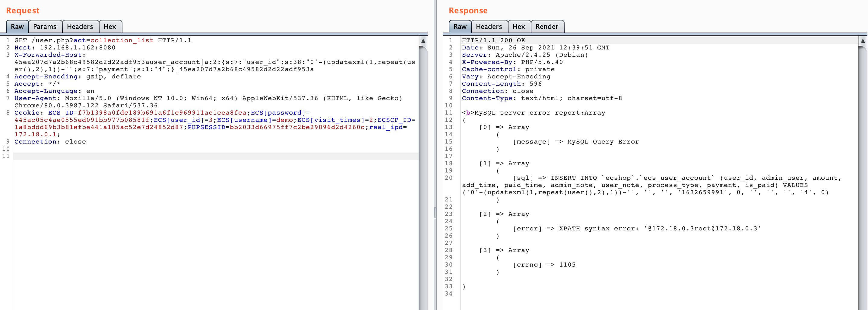
Task: Switch to the Request Headers tab
Action: 80,27
